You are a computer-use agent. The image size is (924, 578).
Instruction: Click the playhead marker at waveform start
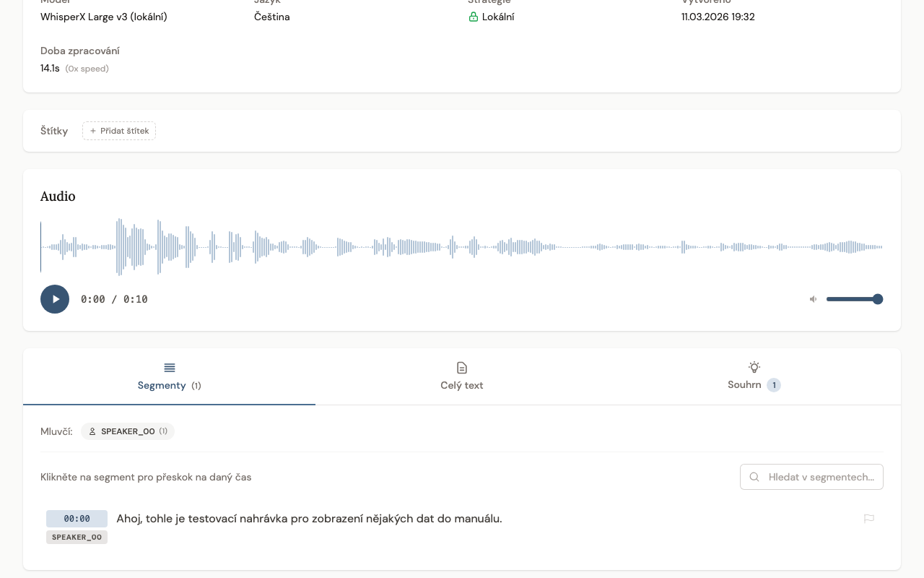[41, 247]
